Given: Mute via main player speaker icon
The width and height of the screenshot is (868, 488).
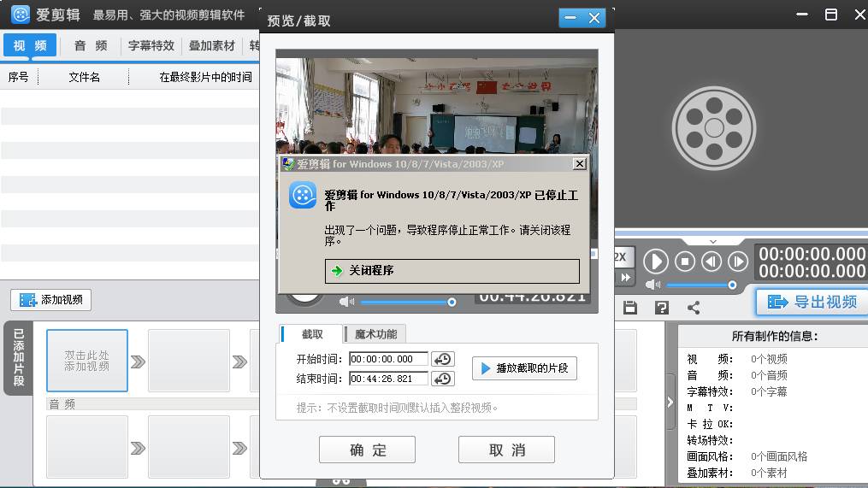Looking at the screenshot, I should coord(652,285).
